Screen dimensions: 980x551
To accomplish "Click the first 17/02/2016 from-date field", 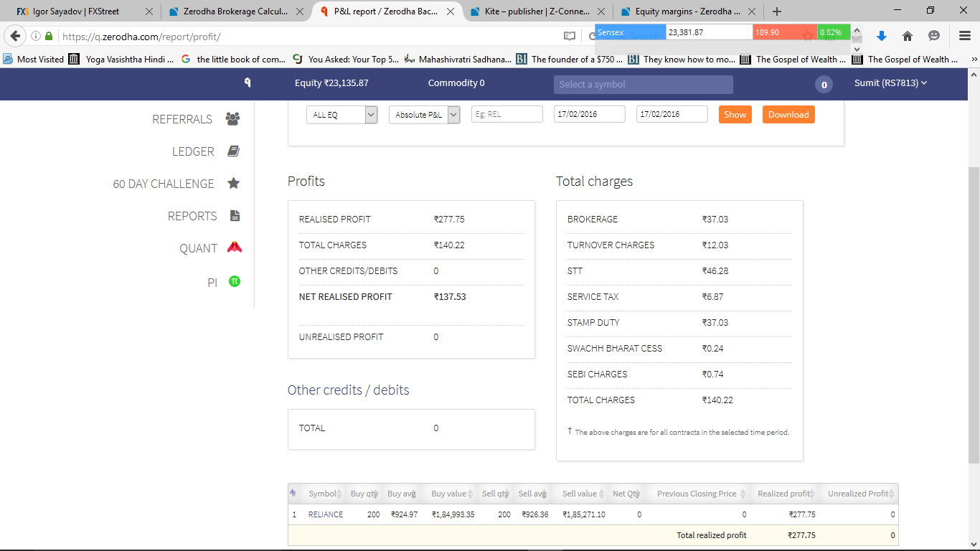I will (x=590, y=115).
